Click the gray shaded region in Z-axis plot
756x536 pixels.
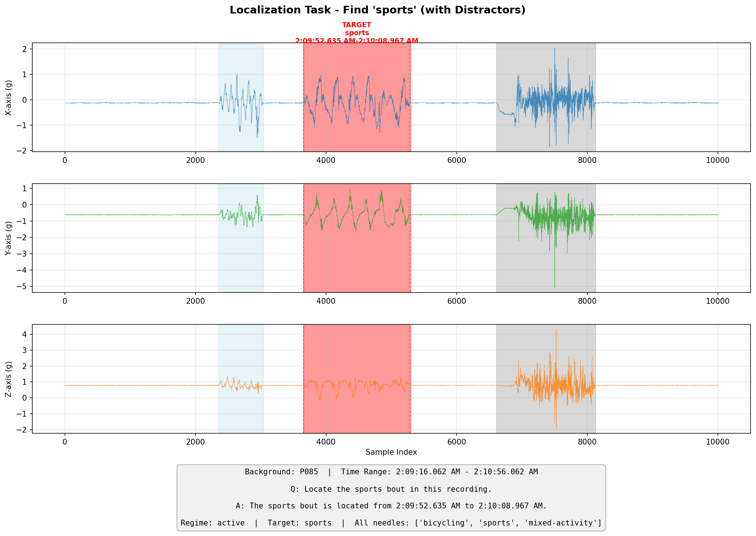point(546,379)
